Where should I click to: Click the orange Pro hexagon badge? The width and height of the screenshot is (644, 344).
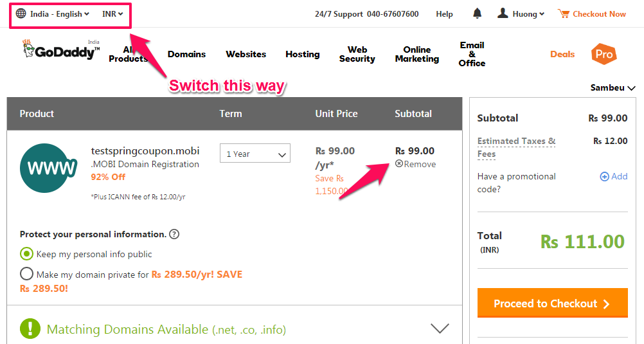(x=604, y=54)
